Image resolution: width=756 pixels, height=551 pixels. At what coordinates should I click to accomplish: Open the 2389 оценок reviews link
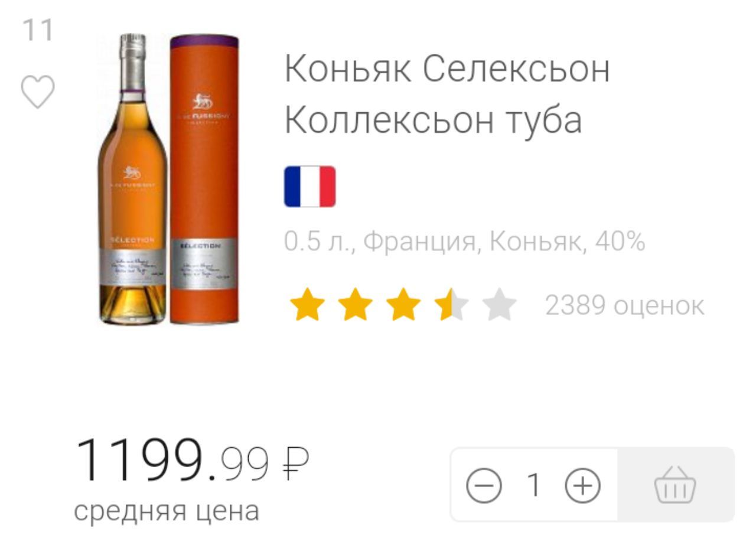pos(624,305)
